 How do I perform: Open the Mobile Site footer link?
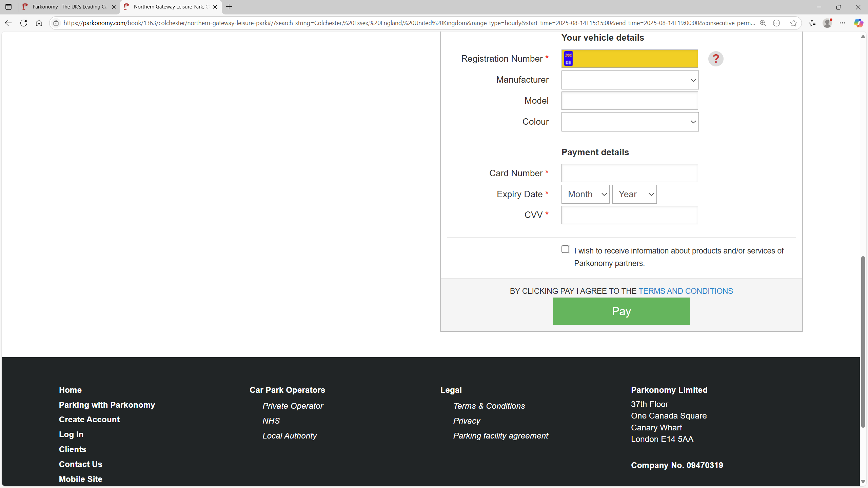pyautogui.click(x=81, y=479)
